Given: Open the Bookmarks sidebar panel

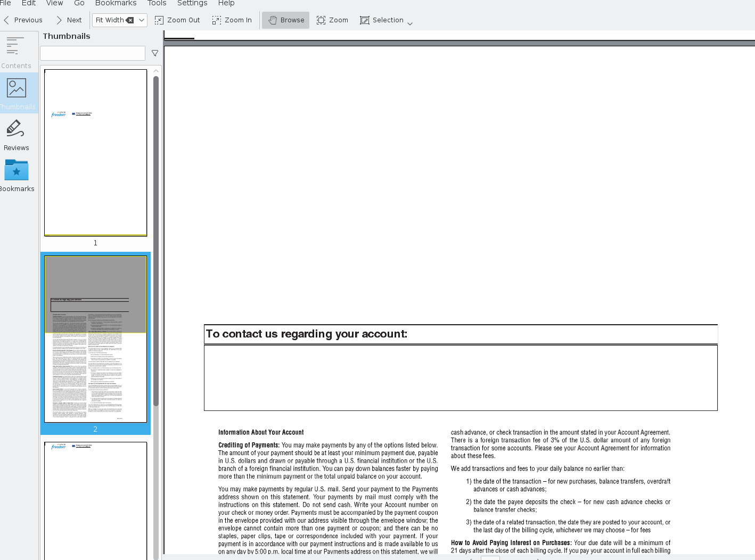Looking at the screenshot, I should click(x=17, y=175).
